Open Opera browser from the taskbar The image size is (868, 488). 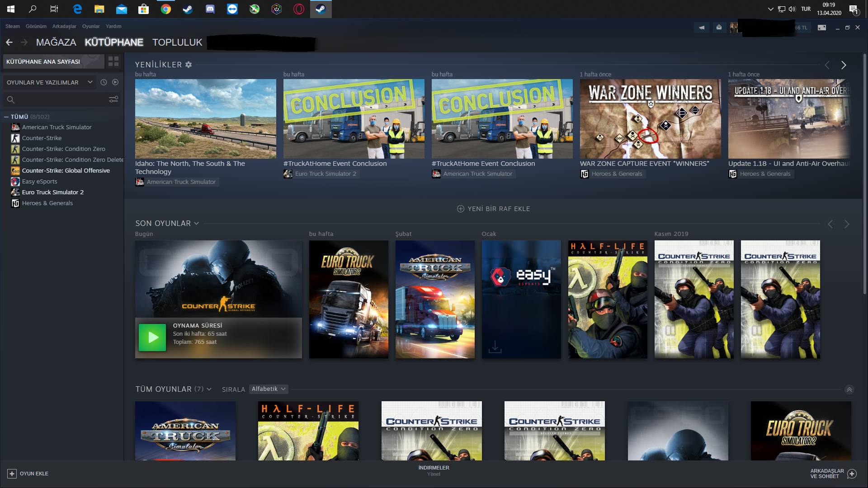point(299,9)
